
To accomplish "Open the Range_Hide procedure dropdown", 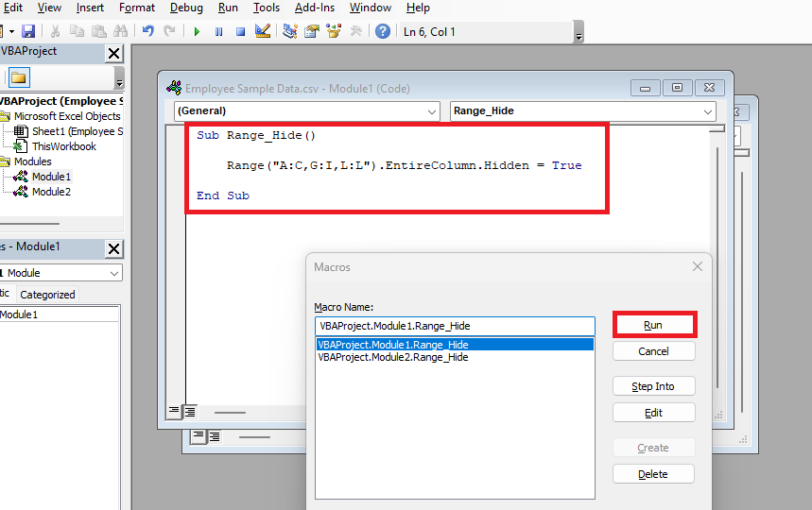I will 583,111.
